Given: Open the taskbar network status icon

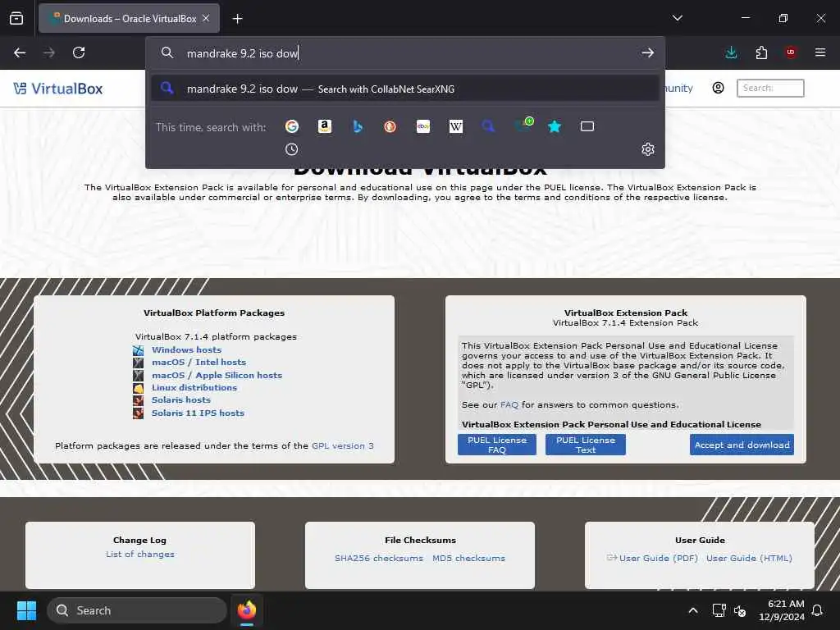Looking at the screenshot, I should coord(719,610).
